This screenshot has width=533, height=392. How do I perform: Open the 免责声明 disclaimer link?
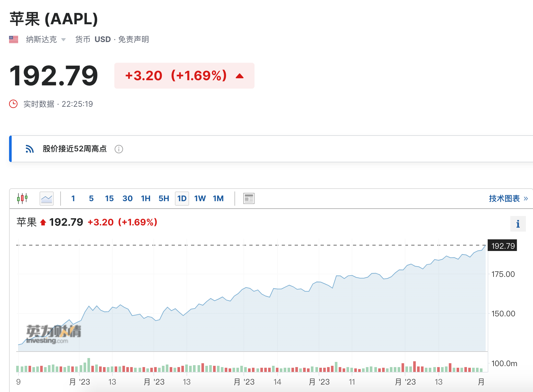click(x=133, y=39)
